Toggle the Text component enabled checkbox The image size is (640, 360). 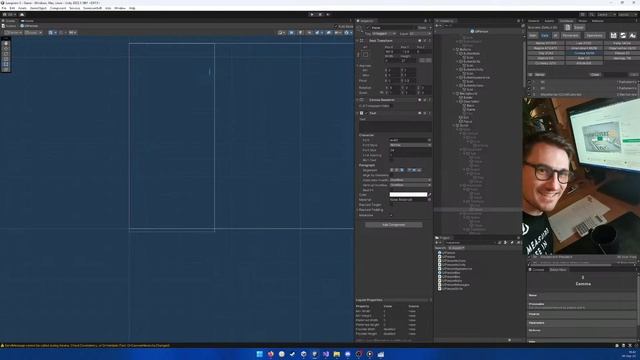(367, 113)
